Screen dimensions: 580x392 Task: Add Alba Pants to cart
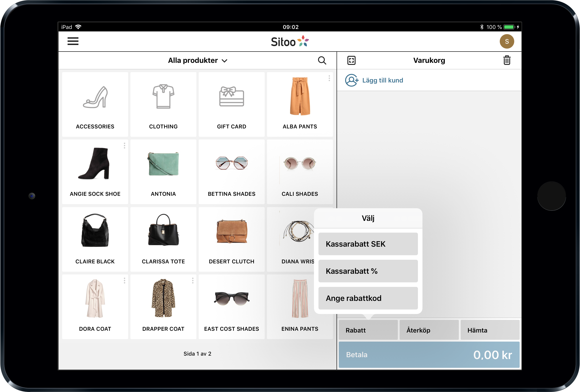[x=300, y=104]
